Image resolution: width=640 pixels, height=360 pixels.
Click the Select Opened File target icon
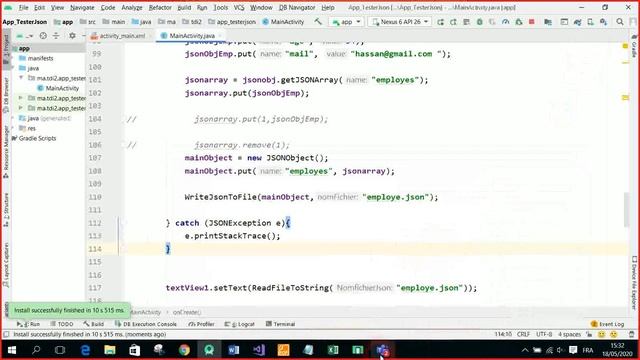43,36
